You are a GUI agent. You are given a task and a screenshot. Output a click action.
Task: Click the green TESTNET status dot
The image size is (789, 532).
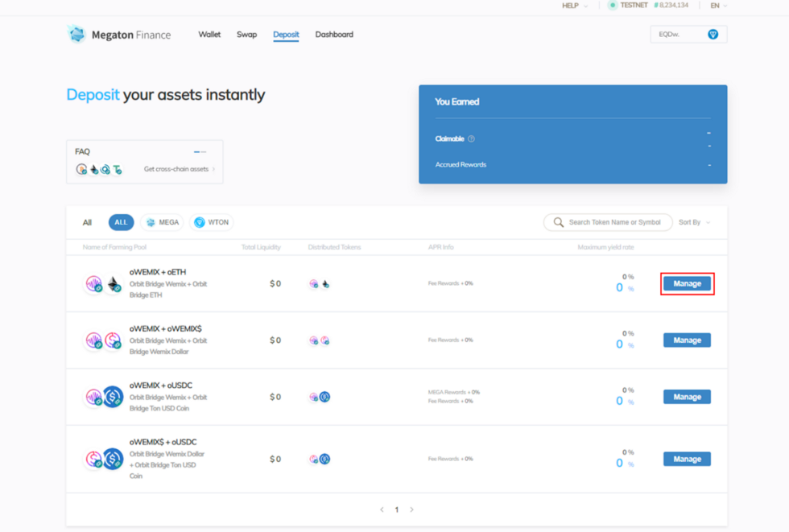(x=612, y=6)
